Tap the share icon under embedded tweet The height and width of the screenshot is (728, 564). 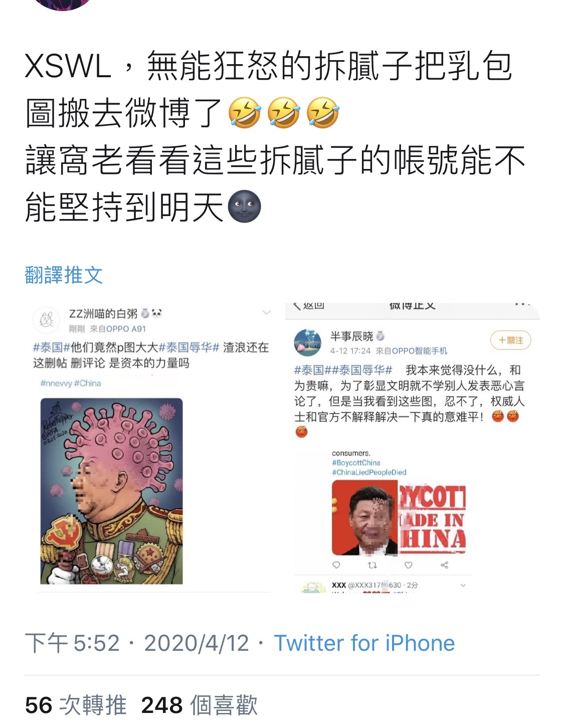click(444, 565)
